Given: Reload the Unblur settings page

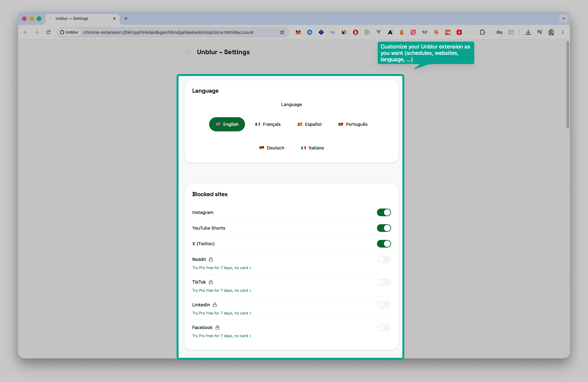Looking at the screenshot, I should (48, 32).
